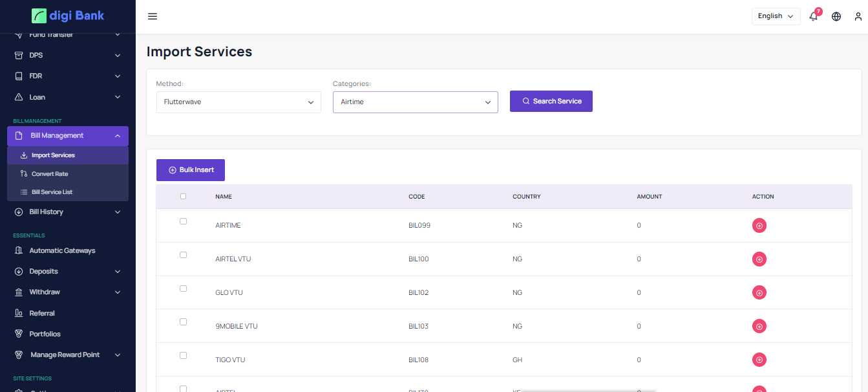Select the 9MOBILE VTU row checkbox
The image size is (868, 392).
click(183, 322)
